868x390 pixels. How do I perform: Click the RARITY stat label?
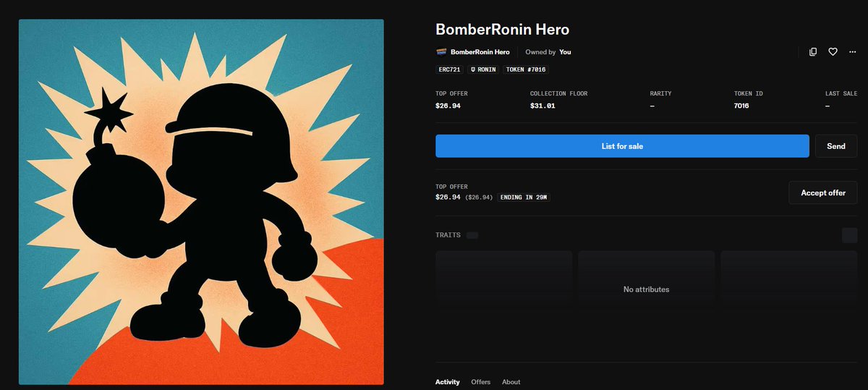[660, 93]
